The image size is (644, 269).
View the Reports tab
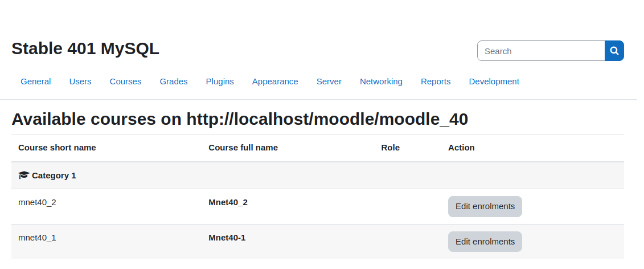point(436,81)
